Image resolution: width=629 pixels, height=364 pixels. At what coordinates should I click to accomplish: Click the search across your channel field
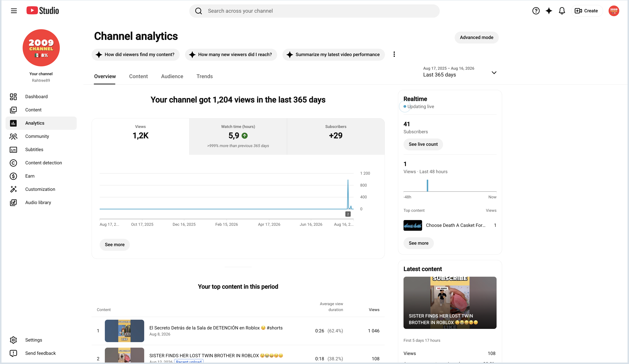click(x=314, y=11)
